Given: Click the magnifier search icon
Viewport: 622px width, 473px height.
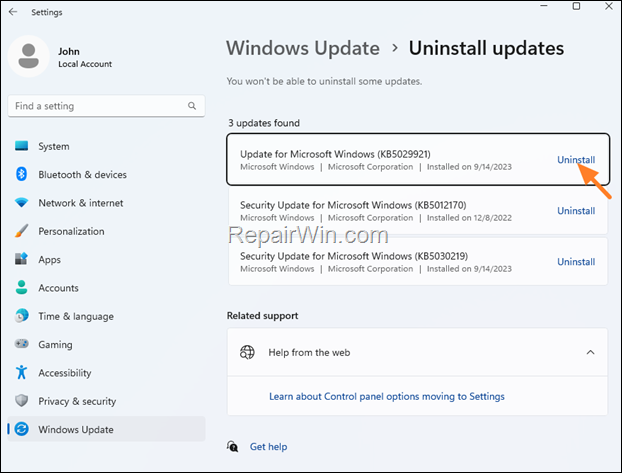Looking at the screenshot, I should click(x=192, y=106).
